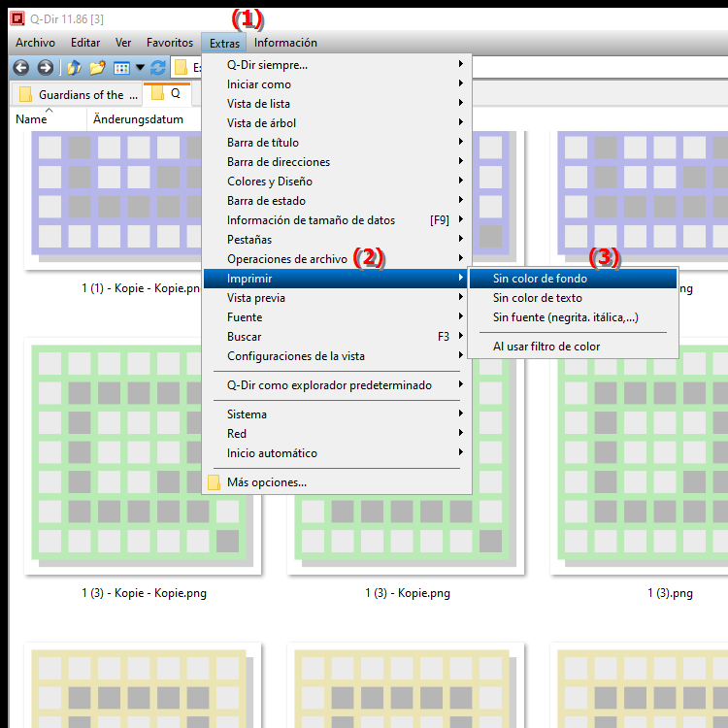Screen dimensions: 728x728
Task: Select the Q folder tab
Action: [x=167, y=94]
